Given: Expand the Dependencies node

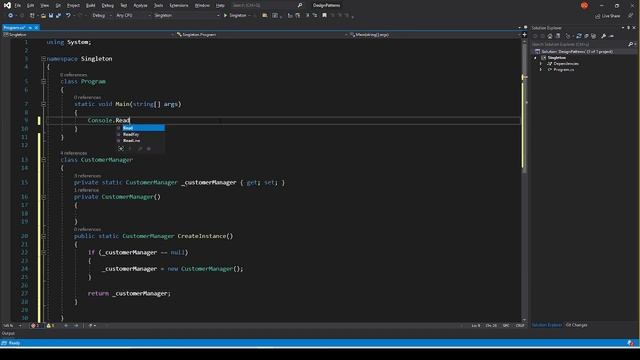Looking at the screenshot, I should tap(541, 64).
